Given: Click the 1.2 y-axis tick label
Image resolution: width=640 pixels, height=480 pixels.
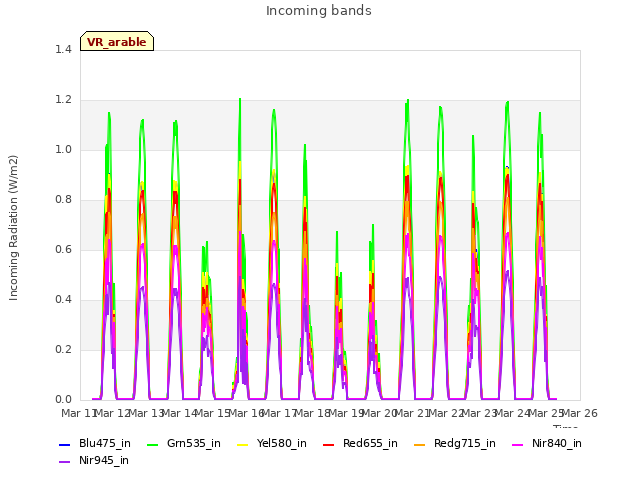Looking at the screenshot, I should [x=63, y=100].
